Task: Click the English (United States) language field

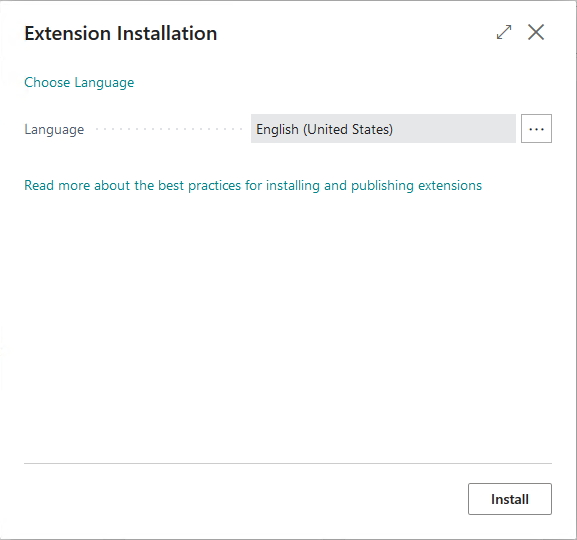Action: [x=383, y=128]
